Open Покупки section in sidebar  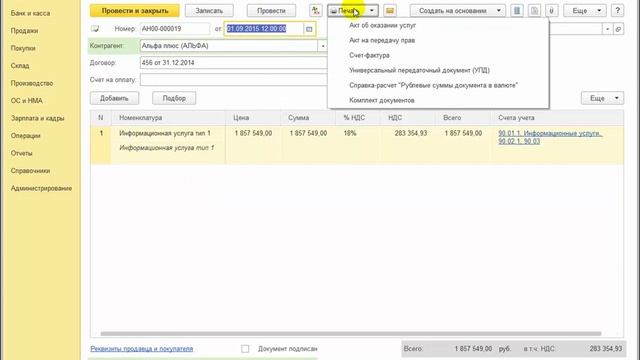point(23,49)
